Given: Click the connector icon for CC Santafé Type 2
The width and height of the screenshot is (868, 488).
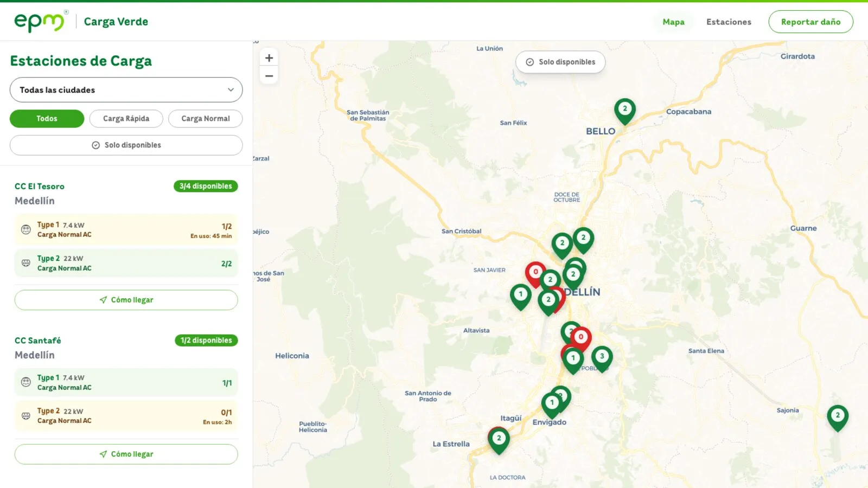Looking at the screenshot, I should (26, 416).
